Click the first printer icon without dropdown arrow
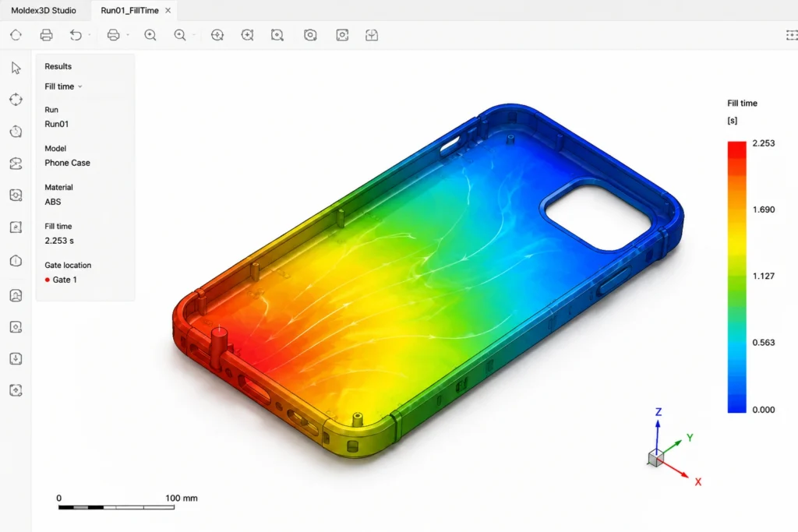 pyautogui.click(x=46, y=35)
